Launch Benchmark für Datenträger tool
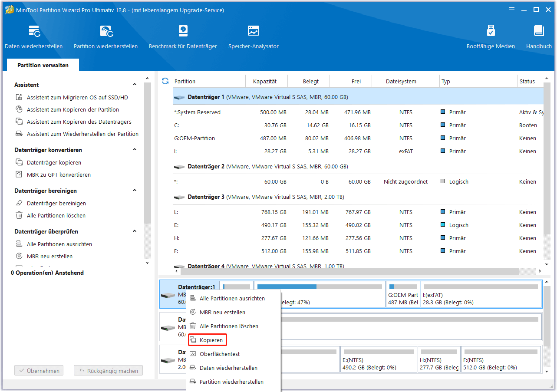 click(183, 31)
